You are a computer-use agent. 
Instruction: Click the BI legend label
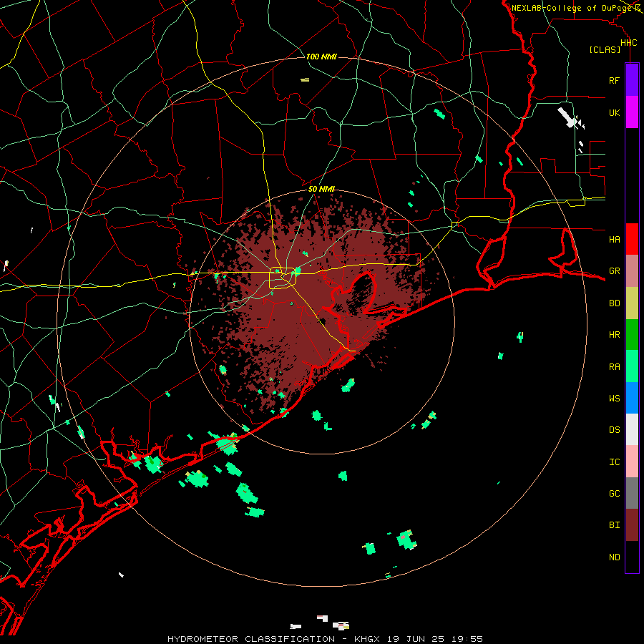click(614, 525)
